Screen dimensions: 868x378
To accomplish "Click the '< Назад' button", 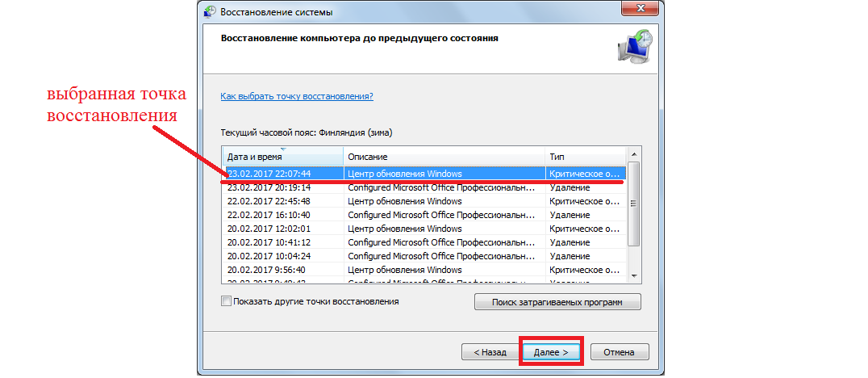I will pos(490,352).
